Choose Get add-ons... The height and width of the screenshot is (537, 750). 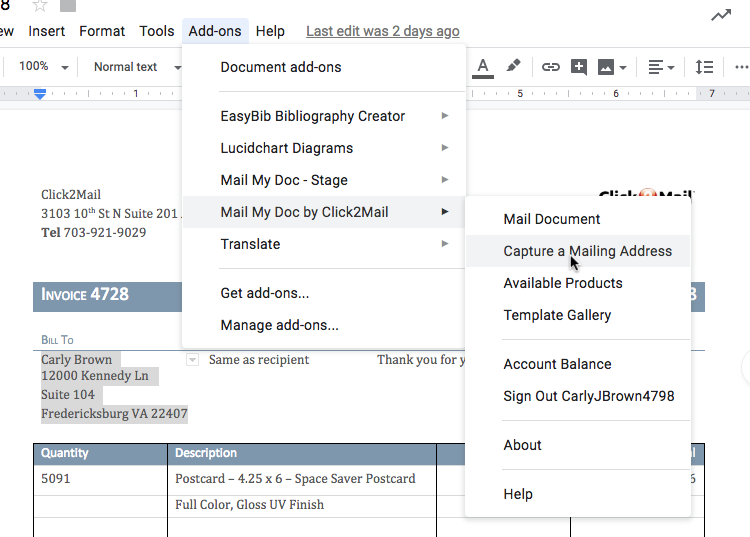pyautogui.click(x=324, y=293)
